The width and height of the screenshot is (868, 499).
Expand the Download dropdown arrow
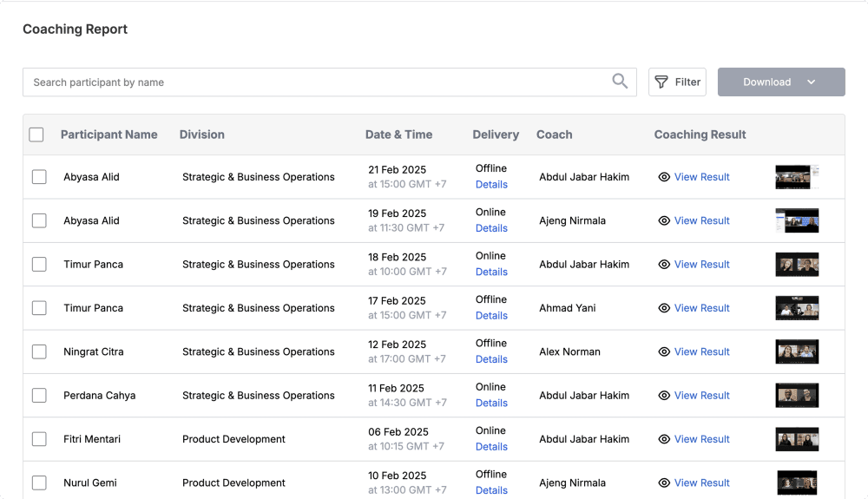coord(811,82)
